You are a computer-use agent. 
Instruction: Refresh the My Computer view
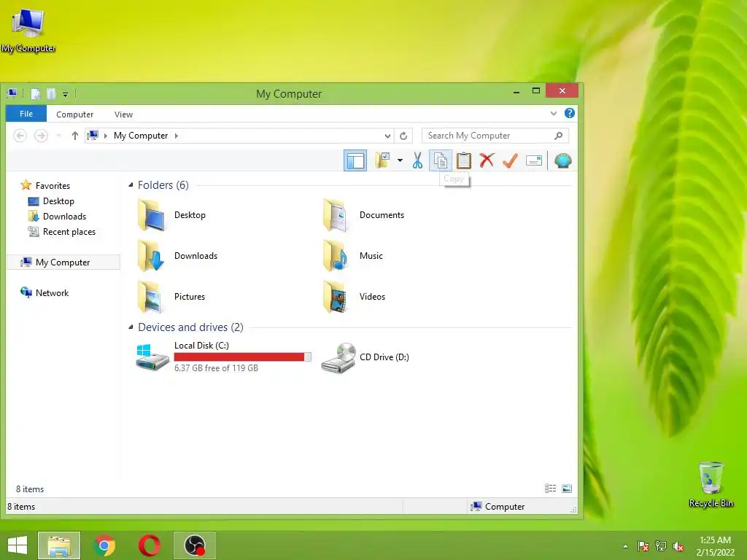coord(403,136)
